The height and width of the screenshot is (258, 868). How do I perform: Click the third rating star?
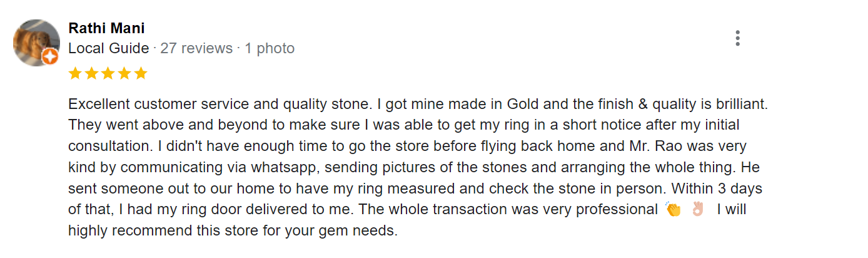coord(108,73)
